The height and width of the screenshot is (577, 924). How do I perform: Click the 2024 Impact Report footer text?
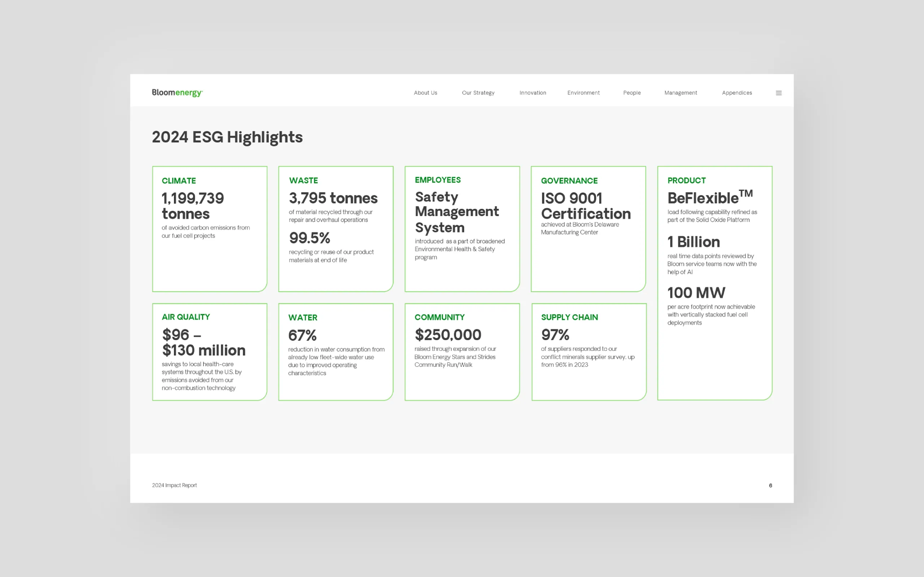click(x=174, y=485)
